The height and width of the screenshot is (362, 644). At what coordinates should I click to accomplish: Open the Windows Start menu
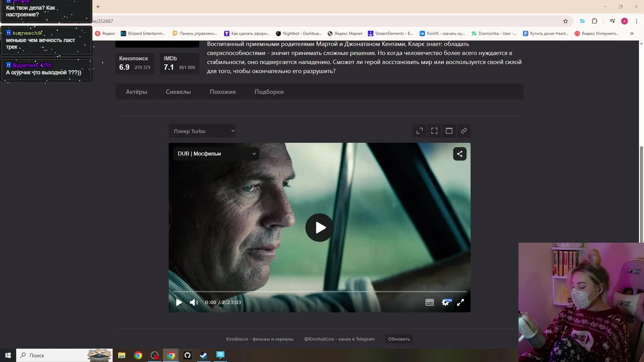point(8,355)
